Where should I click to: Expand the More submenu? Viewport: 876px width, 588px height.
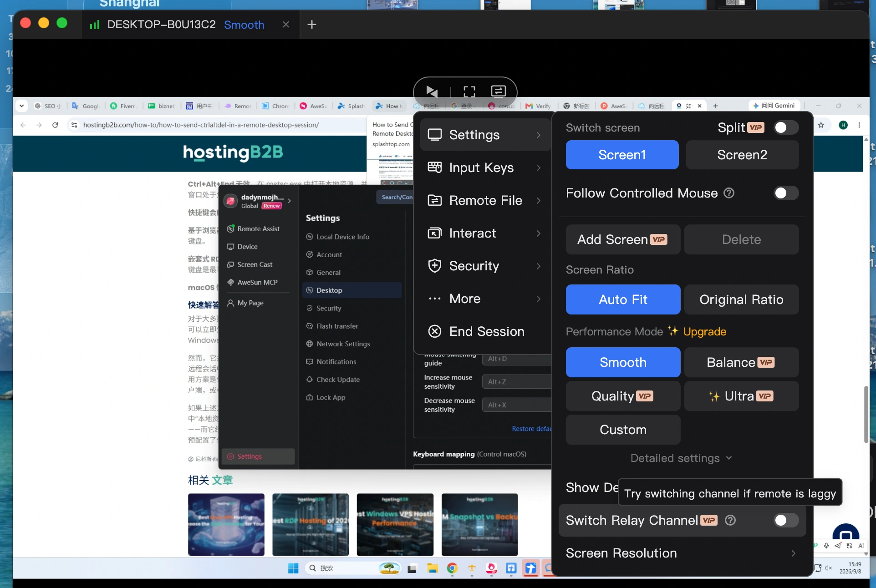click(485, 299)
